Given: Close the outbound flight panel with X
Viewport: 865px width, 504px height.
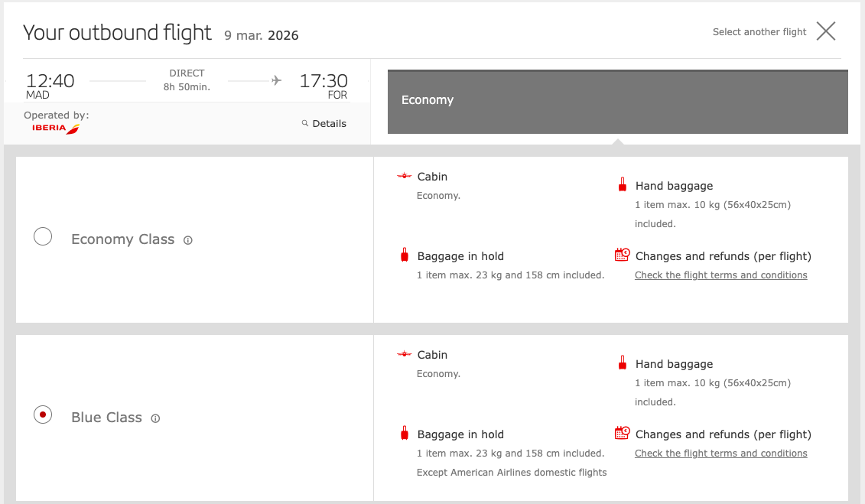Looking at the screenshot, I should (x=826, y=31).
